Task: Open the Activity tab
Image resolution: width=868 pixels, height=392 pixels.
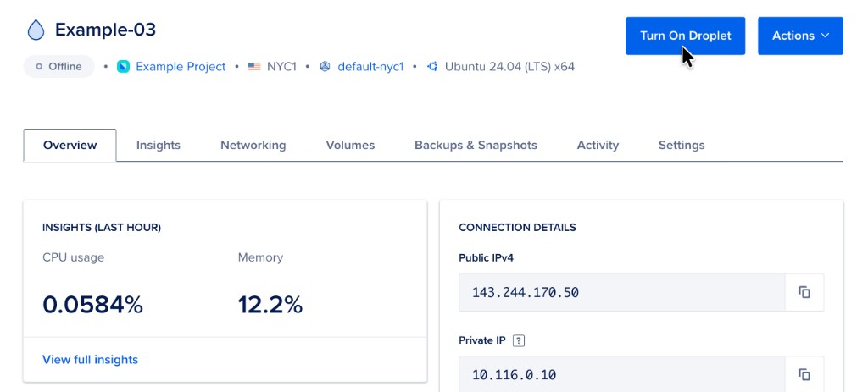Action: click(x=598, y=145)
